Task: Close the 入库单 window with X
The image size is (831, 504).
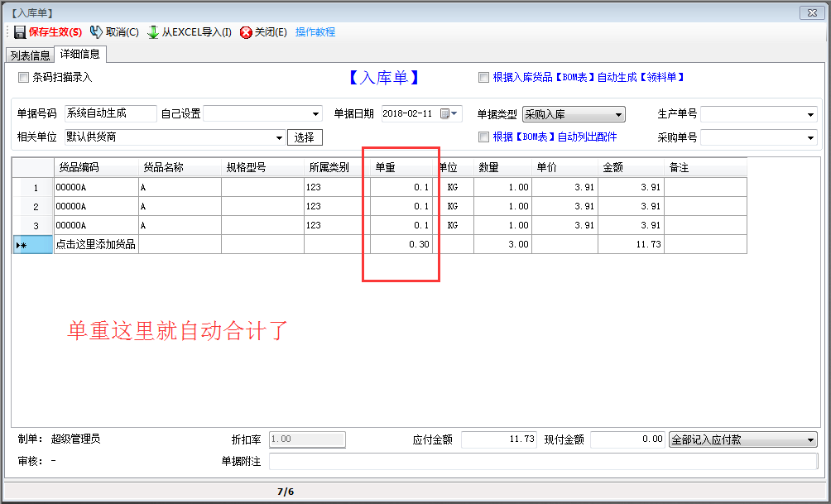Action: (x=813, y=12)
